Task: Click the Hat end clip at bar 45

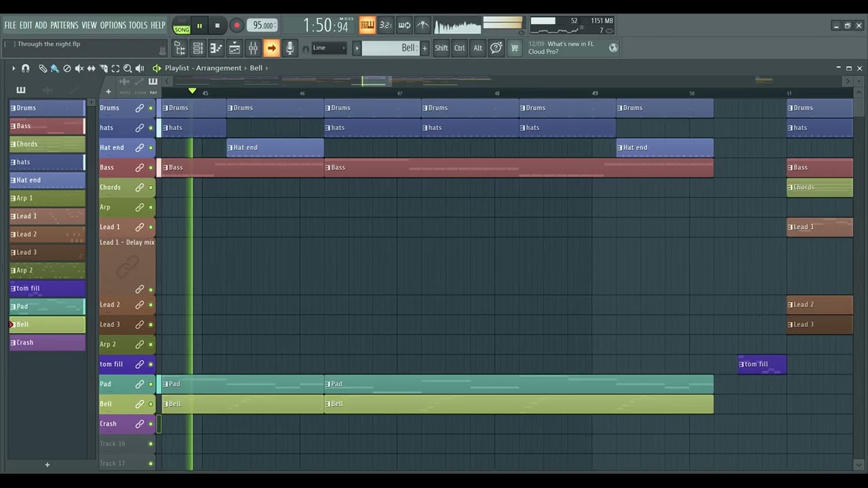Action: pyautogui.click(x=275, y=148)
